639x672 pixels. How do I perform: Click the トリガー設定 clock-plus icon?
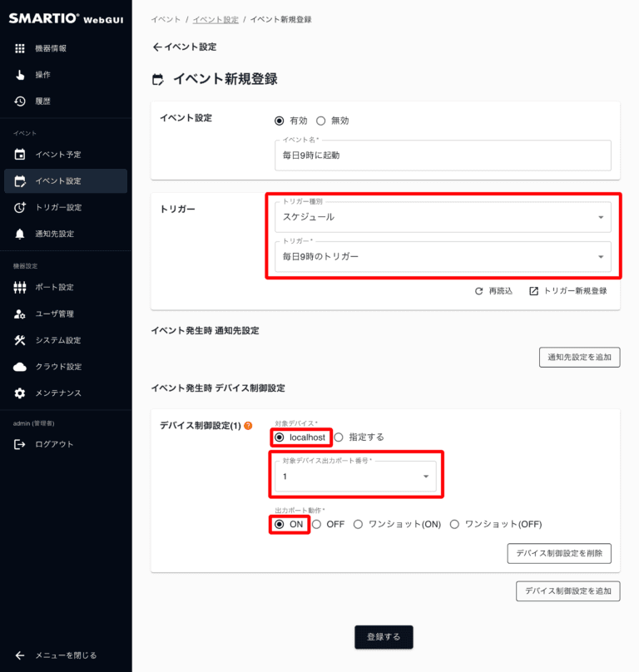click(20, 207)
